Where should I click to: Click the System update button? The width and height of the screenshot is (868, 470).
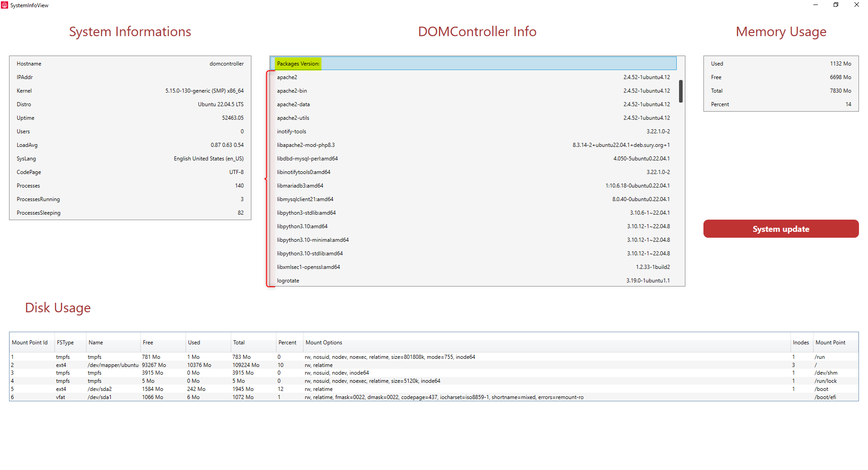point(781,229)
